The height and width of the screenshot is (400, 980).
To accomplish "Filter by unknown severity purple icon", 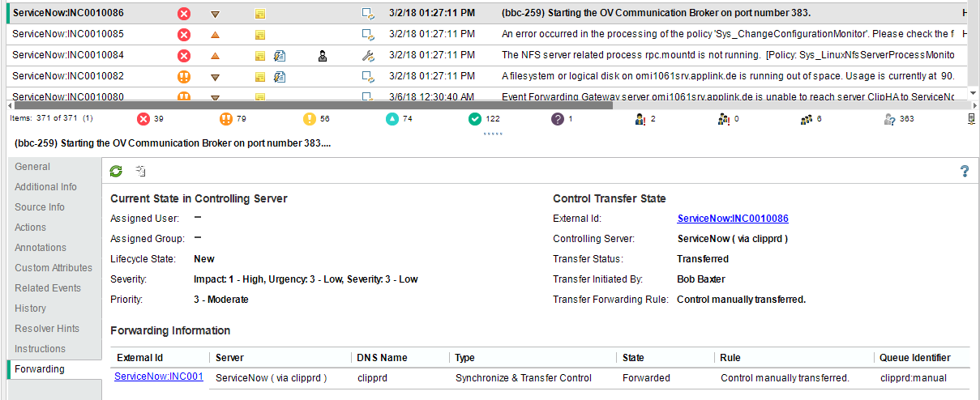I will [558, 119].
